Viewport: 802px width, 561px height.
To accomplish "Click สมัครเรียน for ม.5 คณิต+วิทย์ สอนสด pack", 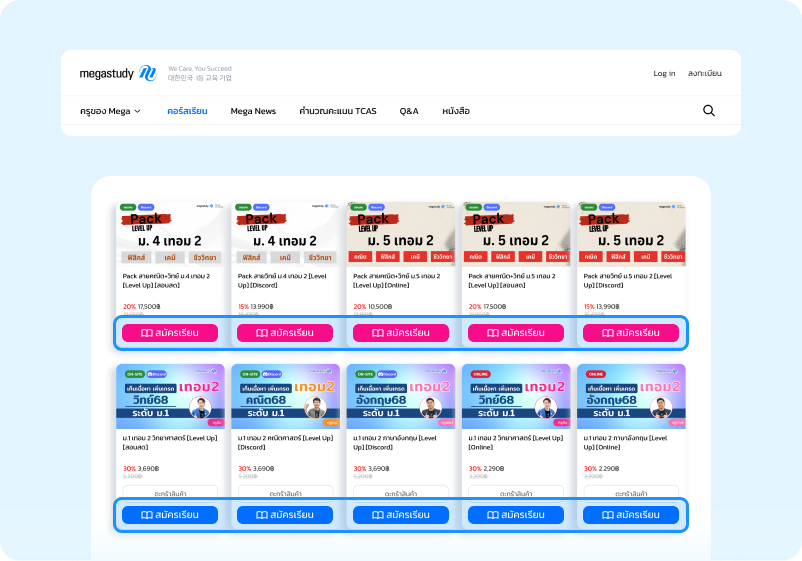I will pyautogui.click(x=516, y=333).
